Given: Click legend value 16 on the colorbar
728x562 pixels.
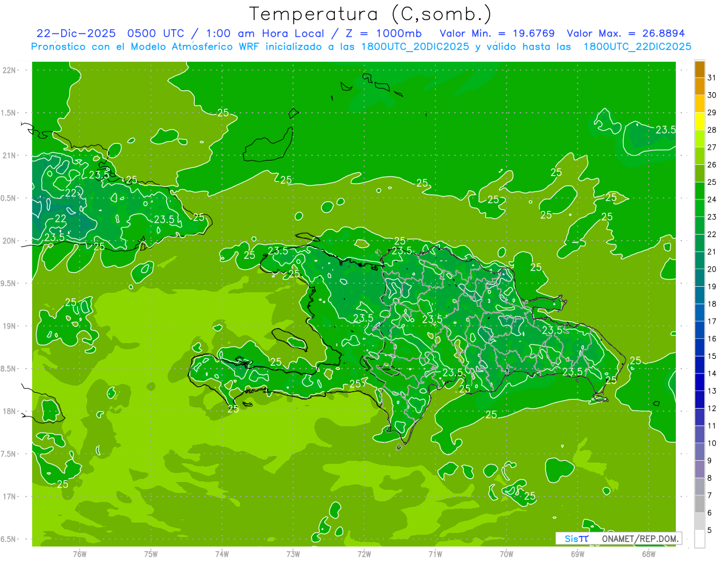Looking at the screenshot, I should click(x=712, y=338).
